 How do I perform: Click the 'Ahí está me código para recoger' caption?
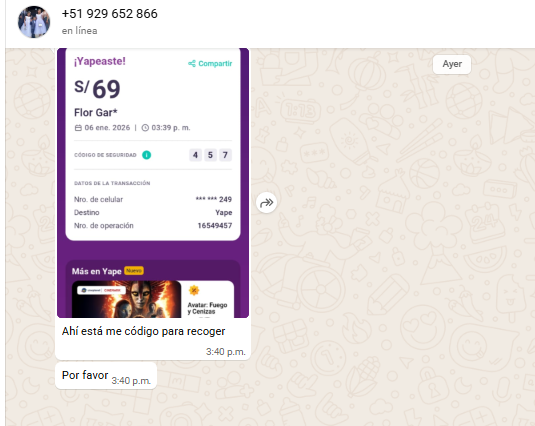[x=143, y=331]
